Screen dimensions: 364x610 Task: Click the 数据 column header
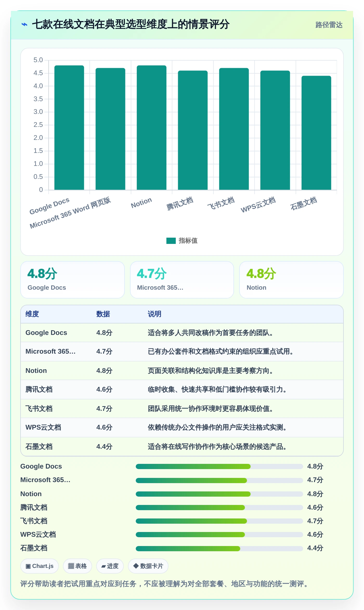point(103,314)
